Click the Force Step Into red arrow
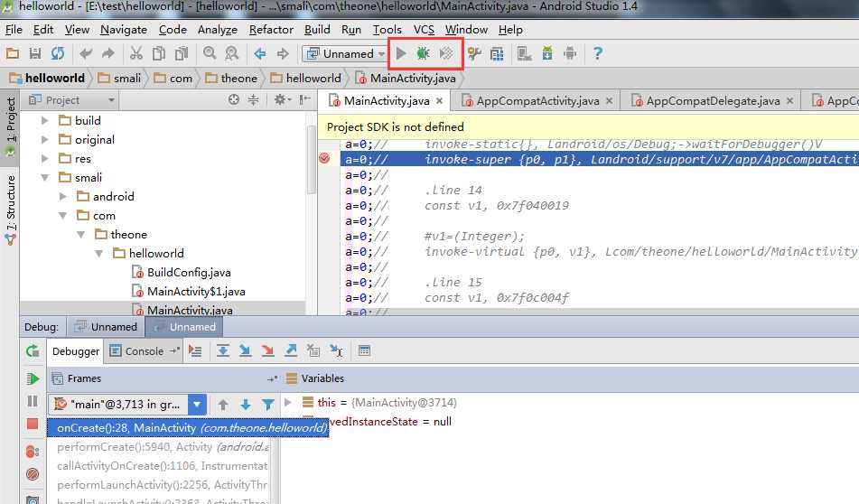The width and height of the screenshot is (859, 504). point(267,350)
